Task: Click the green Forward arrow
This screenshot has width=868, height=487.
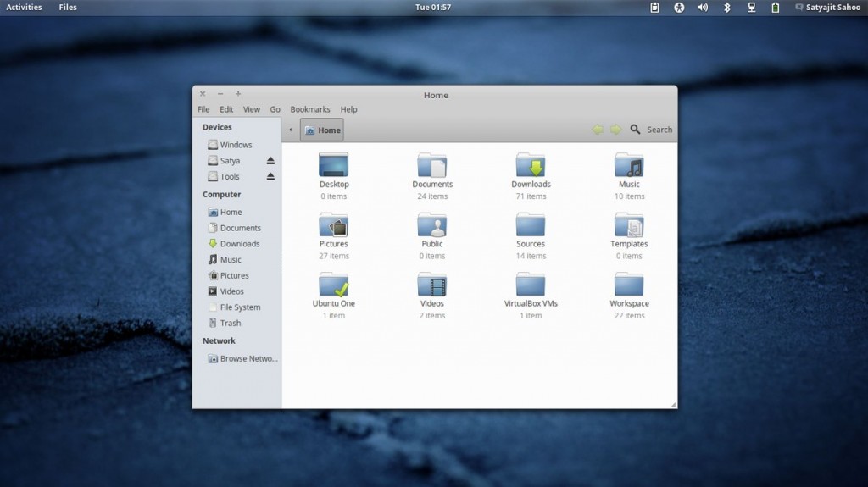Action: 615,130
